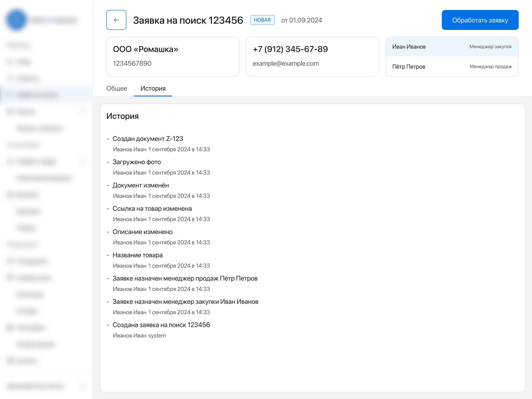532x399 pixels.
Task: Click the НОВАЯ status badge
Action: [262, 20]
